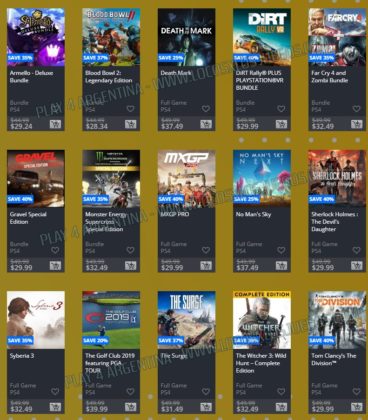Favorite Syberia 3 with the heart icon
The image size is (368, 420).
(55, 391)
